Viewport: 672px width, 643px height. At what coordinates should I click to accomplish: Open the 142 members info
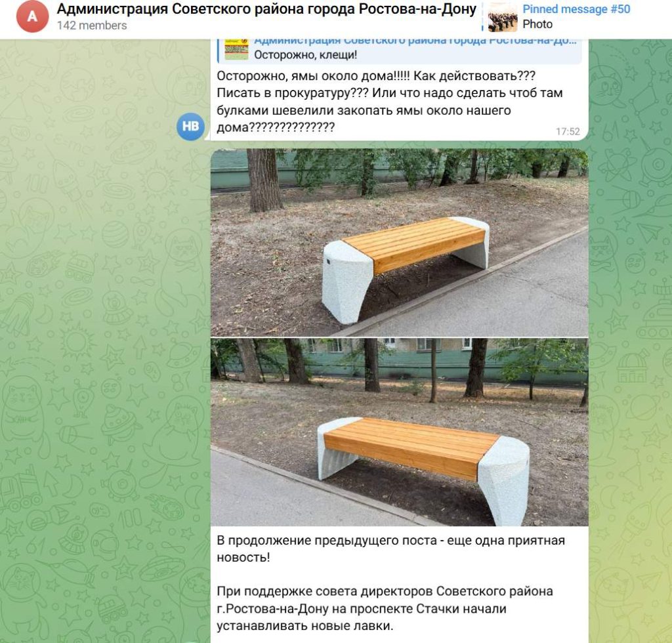[92, 26]
